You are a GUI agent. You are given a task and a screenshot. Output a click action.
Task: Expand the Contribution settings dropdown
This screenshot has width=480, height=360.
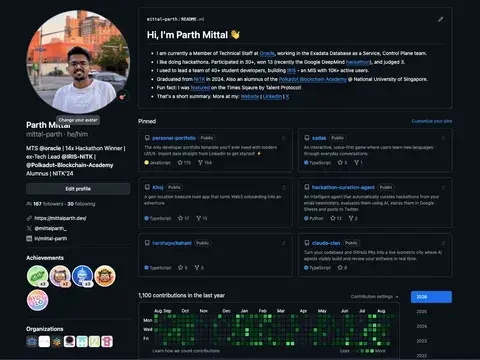coord(374,297)
